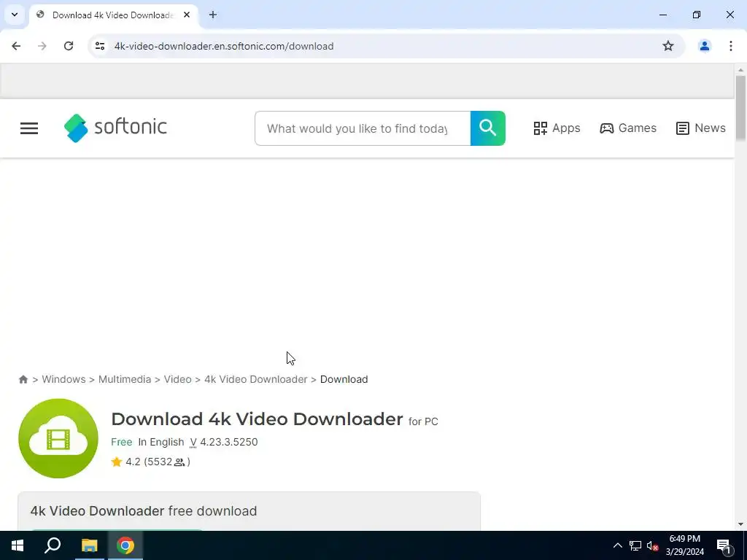Open the Apps section
This screenshot has width=747, height=560.
557,128
